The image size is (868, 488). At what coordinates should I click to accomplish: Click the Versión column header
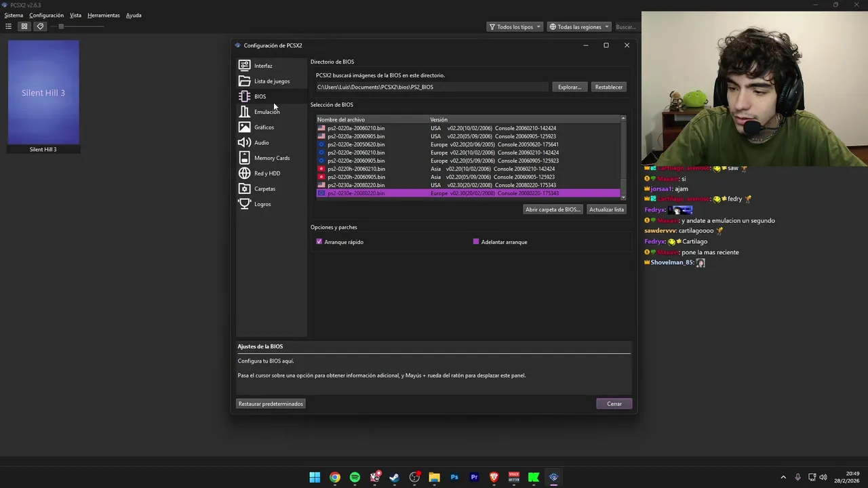(x=524, y=120)
